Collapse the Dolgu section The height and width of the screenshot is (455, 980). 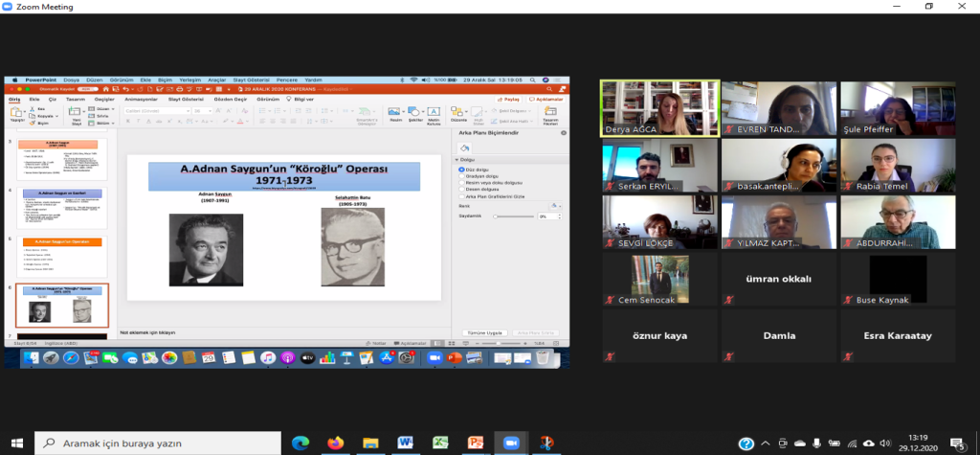point(458,161)
